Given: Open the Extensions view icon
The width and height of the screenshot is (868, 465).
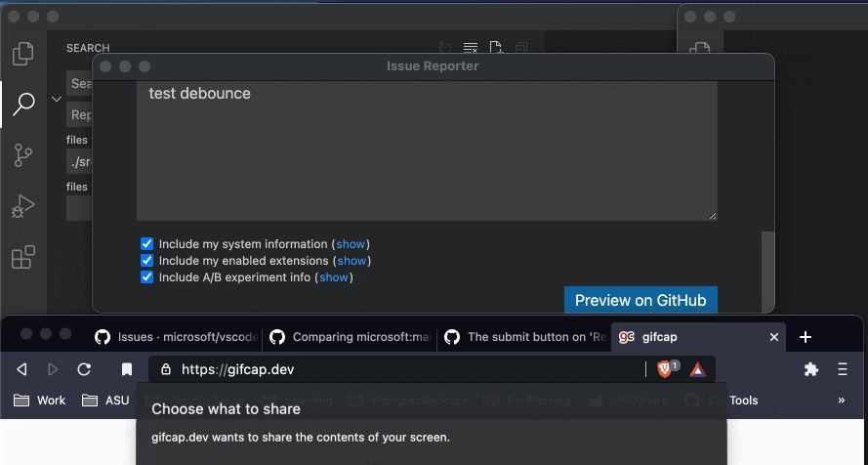Looking at the screenshot, I should click(x=23, y=258).
